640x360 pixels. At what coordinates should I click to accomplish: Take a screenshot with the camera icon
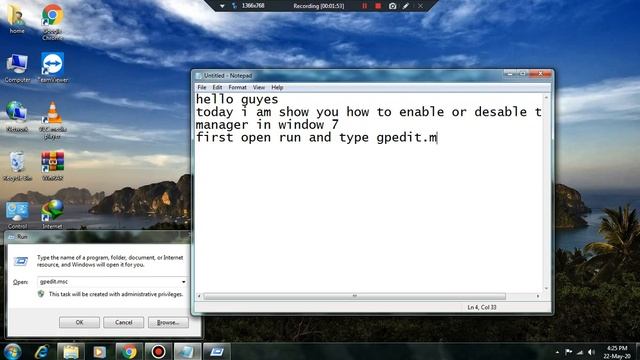(392, 6)
